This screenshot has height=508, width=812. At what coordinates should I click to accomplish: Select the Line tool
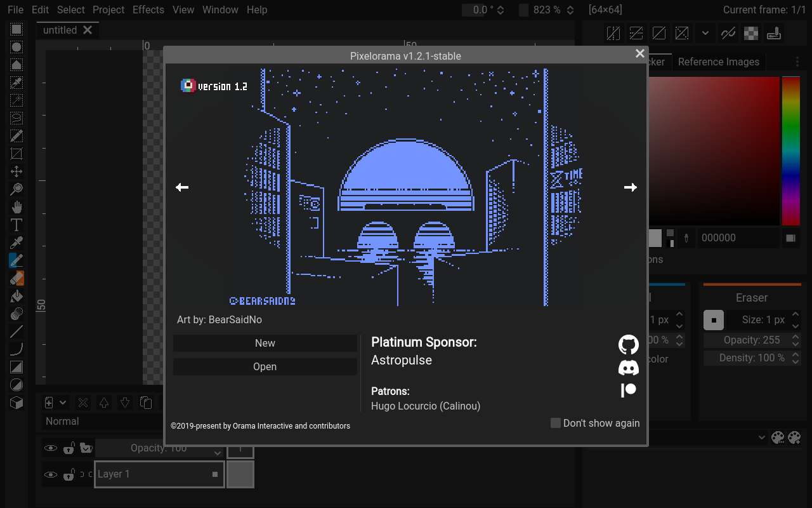coord(16,331)
